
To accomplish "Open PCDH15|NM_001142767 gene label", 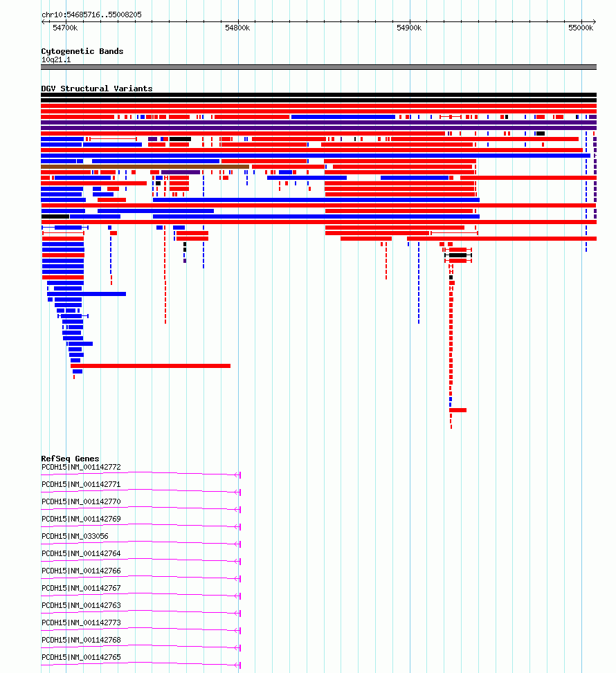I will [81, 588].
